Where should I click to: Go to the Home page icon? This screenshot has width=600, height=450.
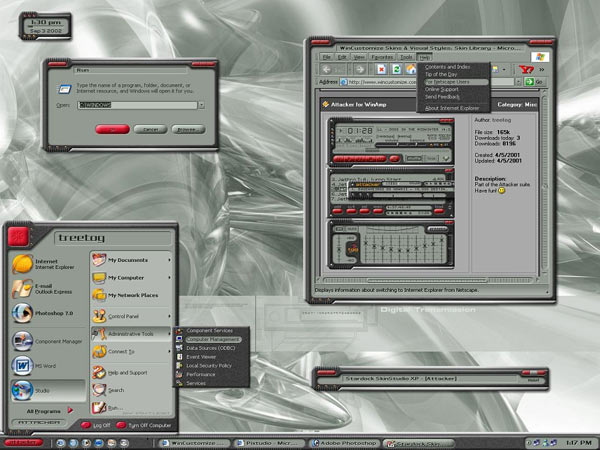pyautogui.click(x=411, y=69)
